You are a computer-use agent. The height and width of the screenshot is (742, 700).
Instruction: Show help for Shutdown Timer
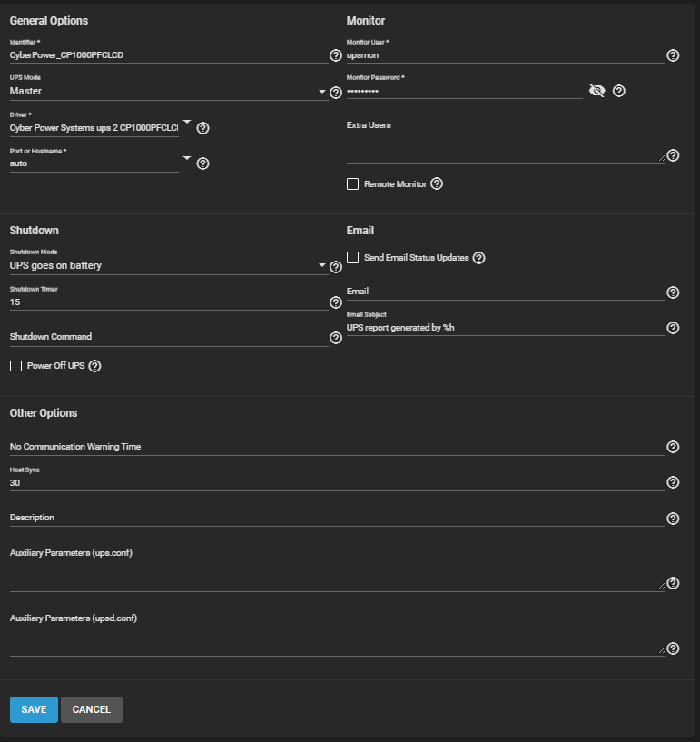coord(336,302)
